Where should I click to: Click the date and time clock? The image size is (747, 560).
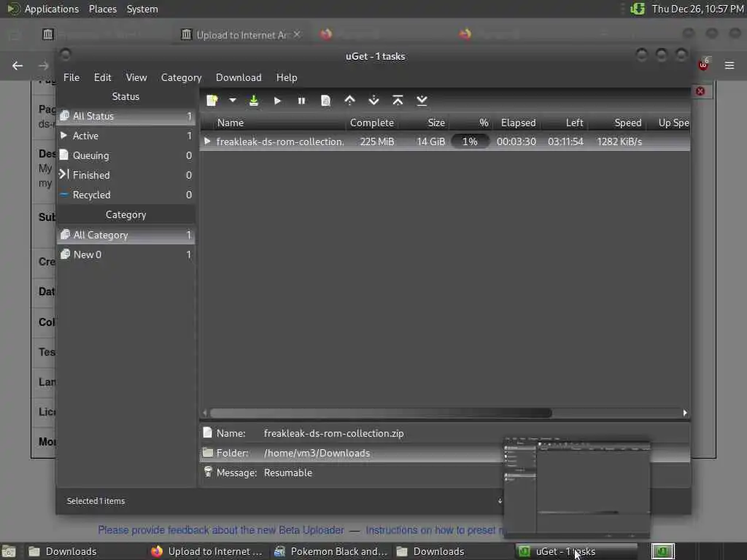tap(698, 9)
